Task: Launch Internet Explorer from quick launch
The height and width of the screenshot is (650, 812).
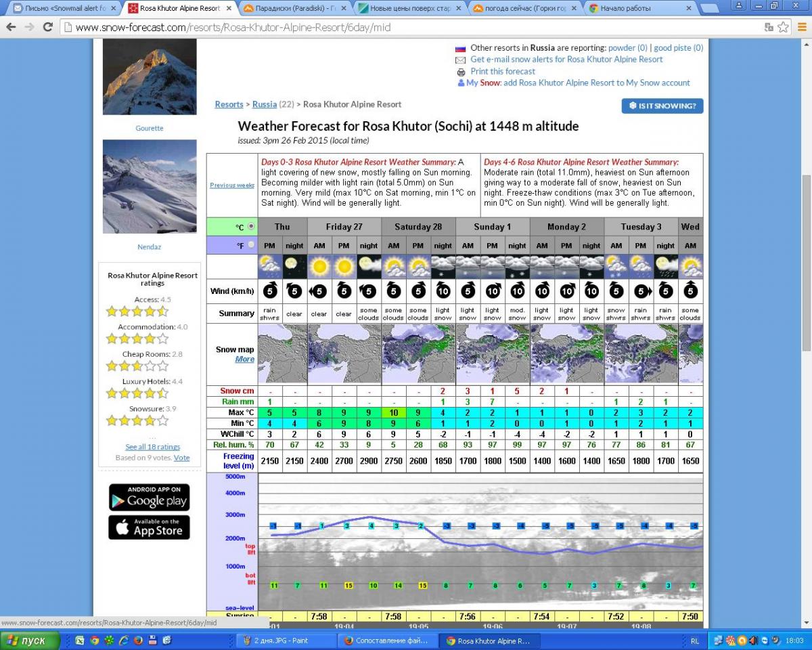Action: pyautogui.click(x=124, y=640)
